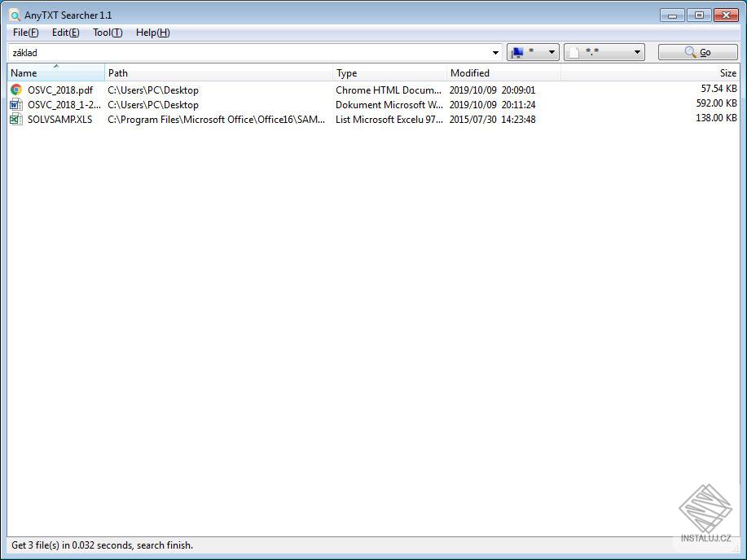This screenshot has width=747, height=560.
Task: Select the OSVC_2018.pdf file name
Action: coord(60,90)
